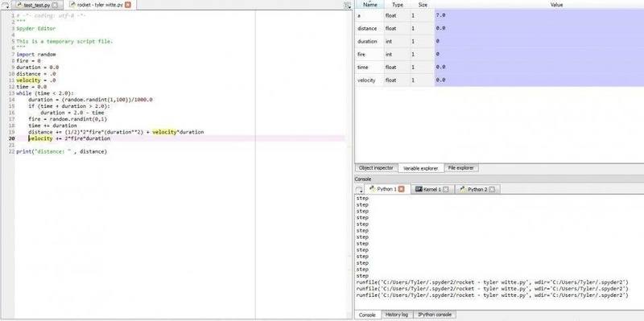Click the value cell of fire
644x321 pixels.
coord(539,54)
